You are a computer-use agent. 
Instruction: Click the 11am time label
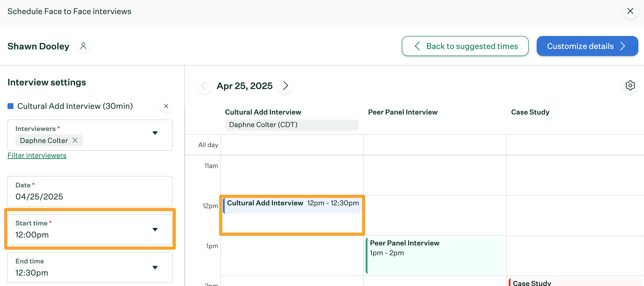click(x=211, y=166)
